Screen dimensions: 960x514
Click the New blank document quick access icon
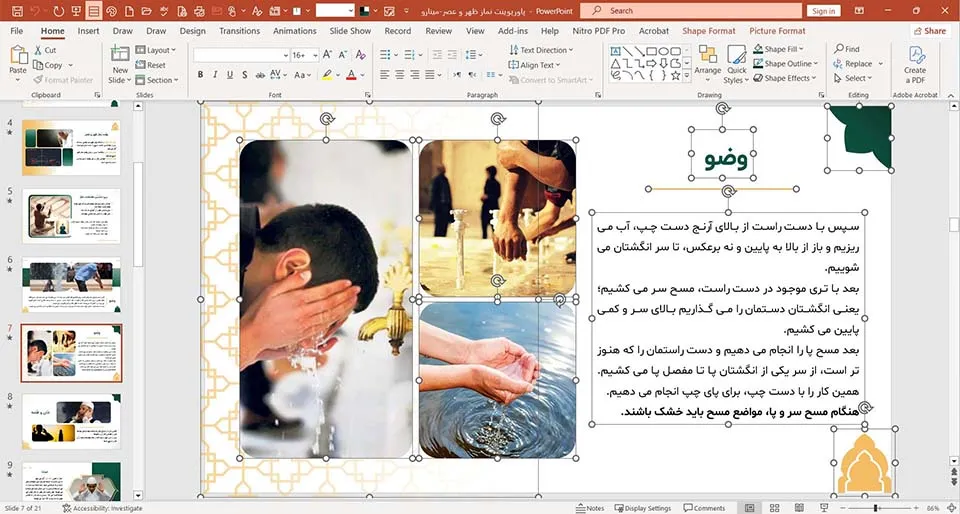click(x=129, y=11)
